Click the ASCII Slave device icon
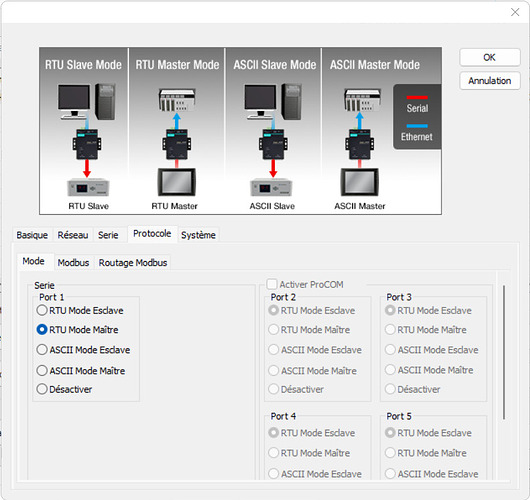The image size is (530, 500). pos(271,187)
